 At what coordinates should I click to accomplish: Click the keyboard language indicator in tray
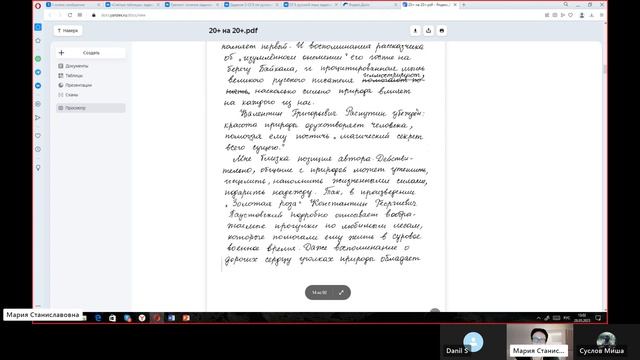click(567, 318)
